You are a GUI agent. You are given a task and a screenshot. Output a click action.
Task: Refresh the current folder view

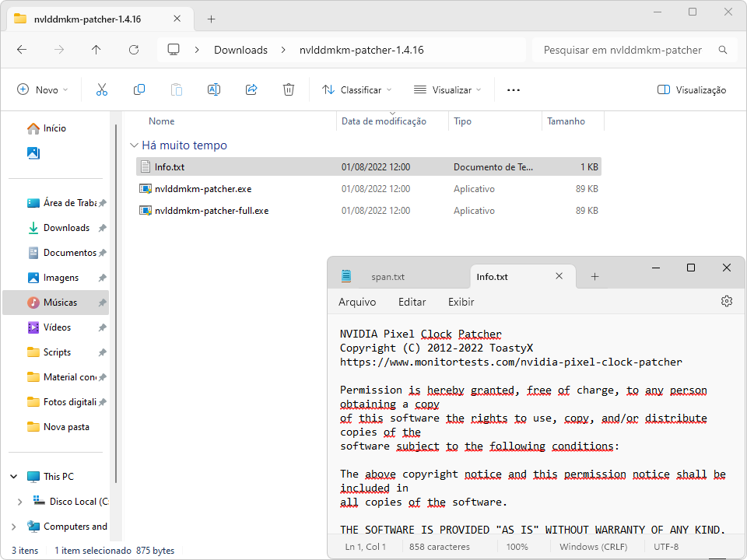134,50
